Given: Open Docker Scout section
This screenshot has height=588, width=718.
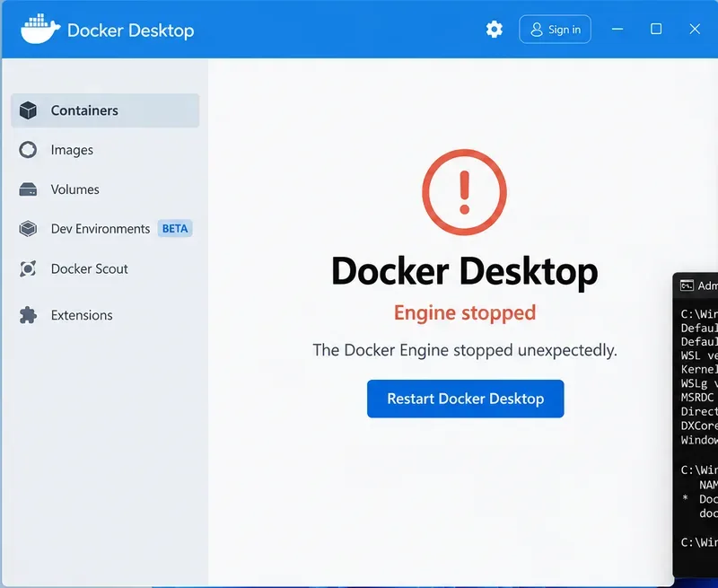Looking at the screenshot, I should (x=105, y=268).
